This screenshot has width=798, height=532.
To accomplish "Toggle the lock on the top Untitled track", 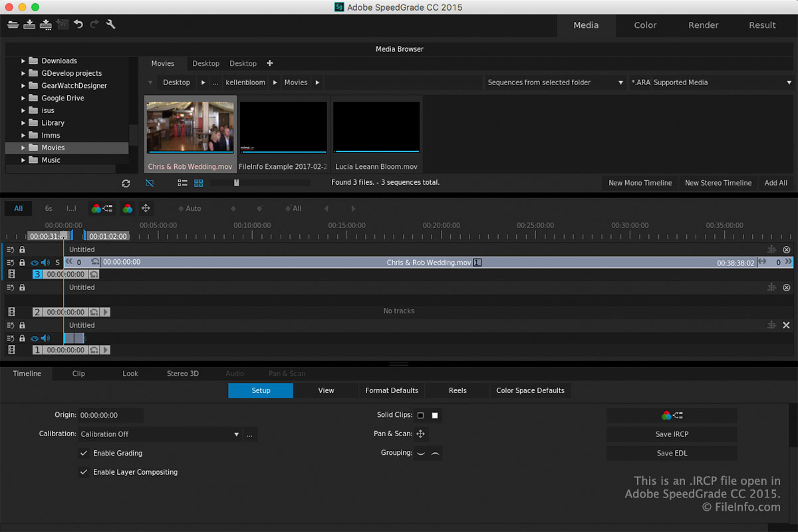I will point(22,249).
